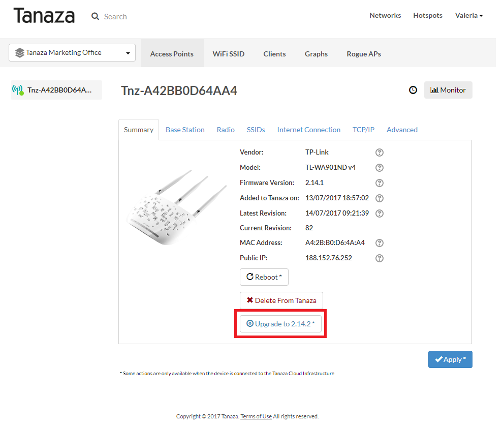Open the Terms of Use link
This screenshot has height=426, width=504.
(256, 416)
